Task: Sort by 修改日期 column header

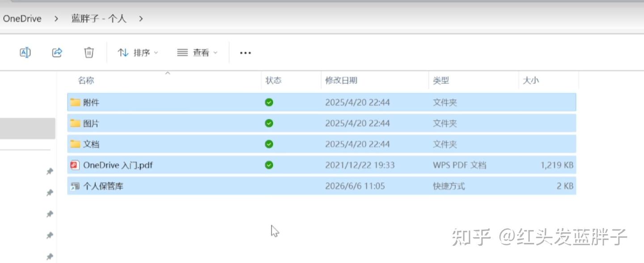Action: [341, 81]
